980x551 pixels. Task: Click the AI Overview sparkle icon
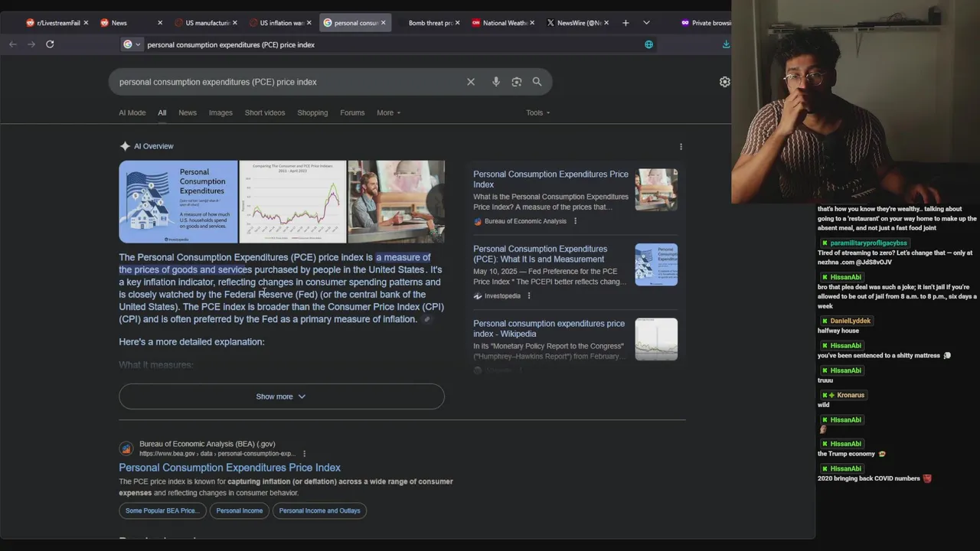click(125, 146)
